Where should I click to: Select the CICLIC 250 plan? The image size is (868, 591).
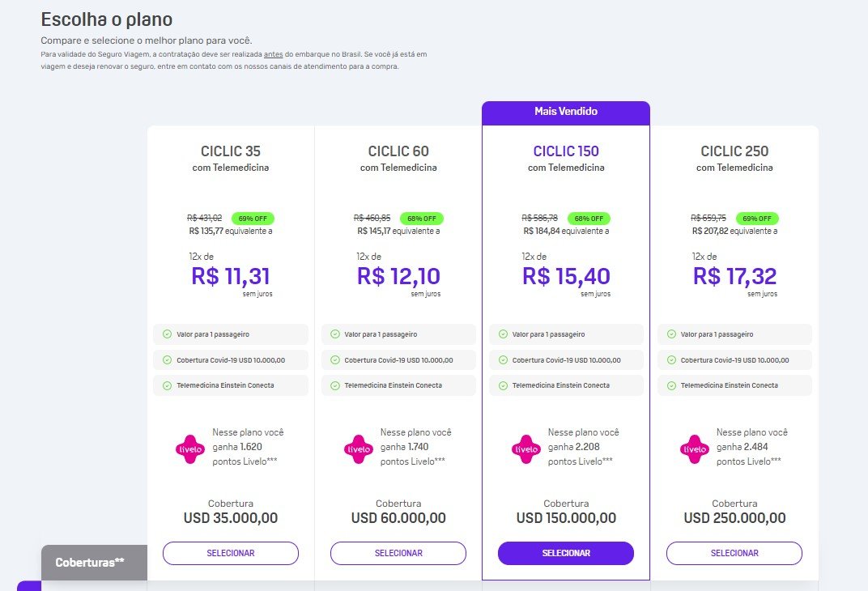tap(734, 554)
